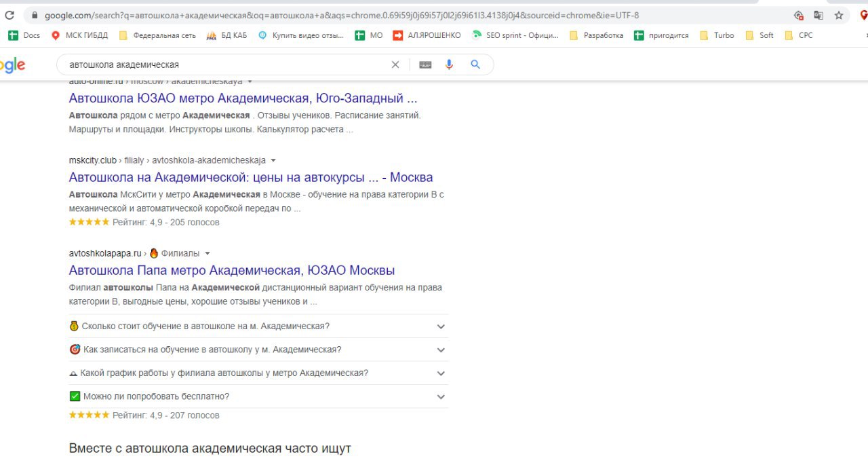Click the padlock site info icon
The image size is (868, 469).
[x=34, y=15]
